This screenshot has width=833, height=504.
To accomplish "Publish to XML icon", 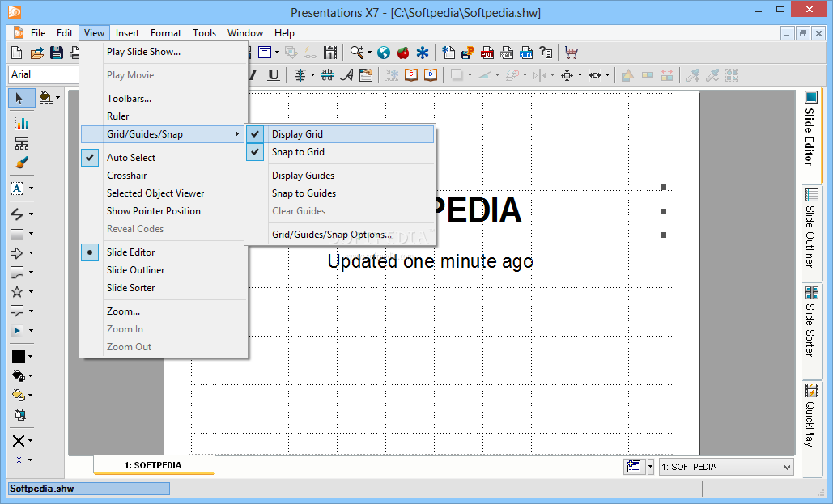I will click(x=506, y=53).
